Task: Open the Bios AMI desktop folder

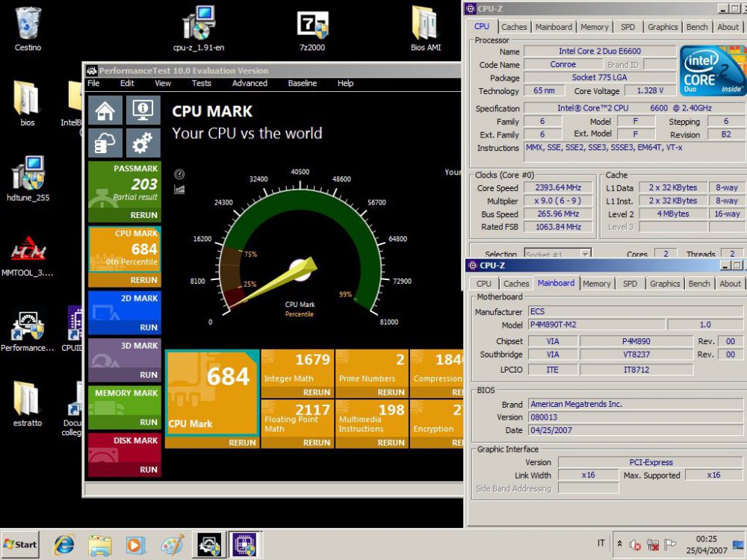Action: click(x=424, y=26)
